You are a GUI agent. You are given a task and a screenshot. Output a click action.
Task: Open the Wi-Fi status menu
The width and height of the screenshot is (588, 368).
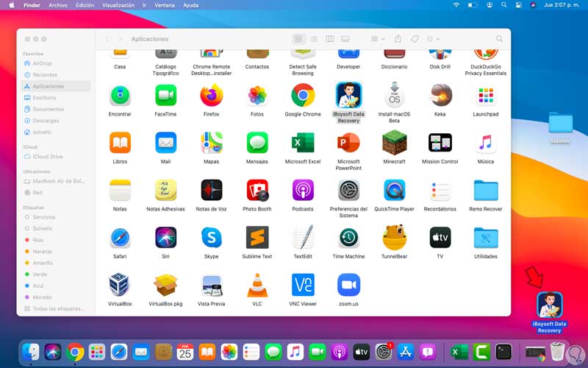[x=456, y=5]
